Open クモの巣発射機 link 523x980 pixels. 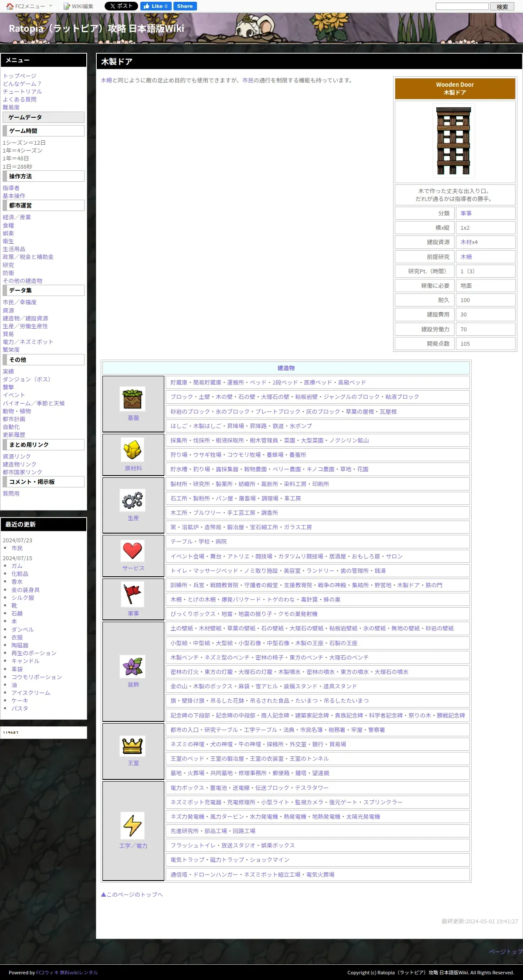click(298, 614)
